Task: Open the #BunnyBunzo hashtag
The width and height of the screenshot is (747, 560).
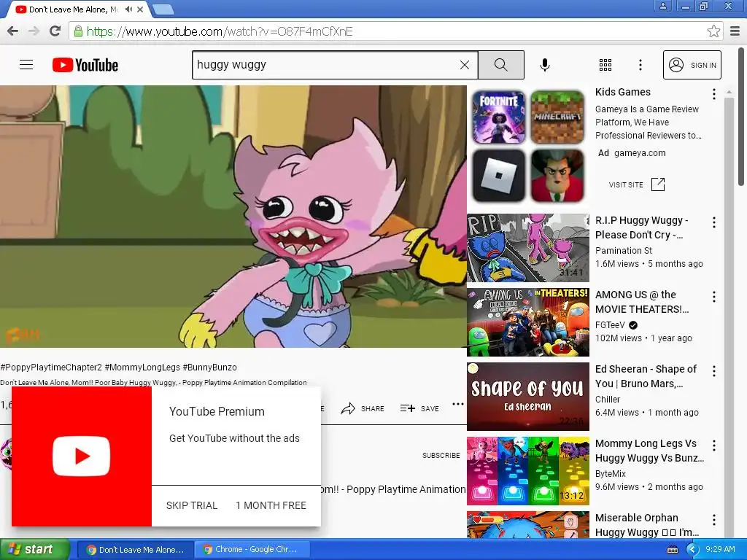Action: 209,367
